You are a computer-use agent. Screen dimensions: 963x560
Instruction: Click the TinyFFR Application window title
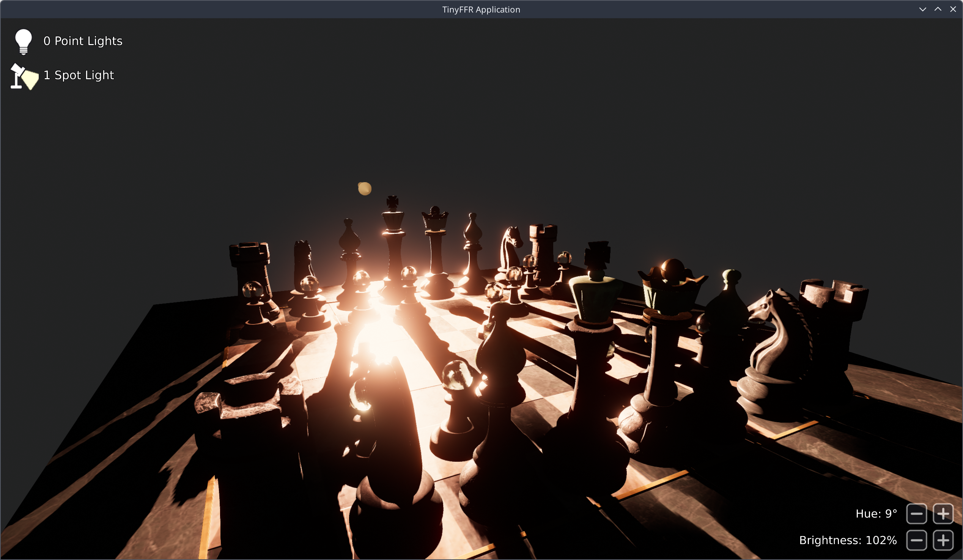pos(481,9)
